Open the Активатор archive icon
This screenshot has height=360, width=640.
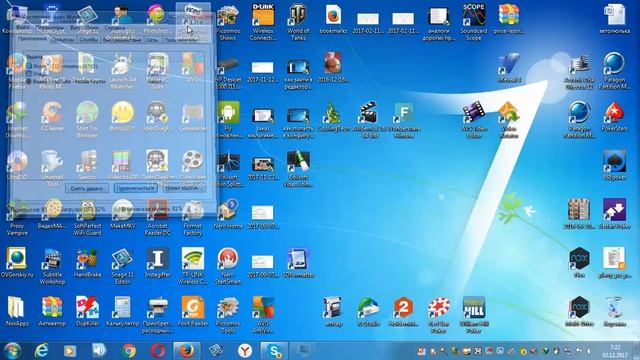pos(52,311)
